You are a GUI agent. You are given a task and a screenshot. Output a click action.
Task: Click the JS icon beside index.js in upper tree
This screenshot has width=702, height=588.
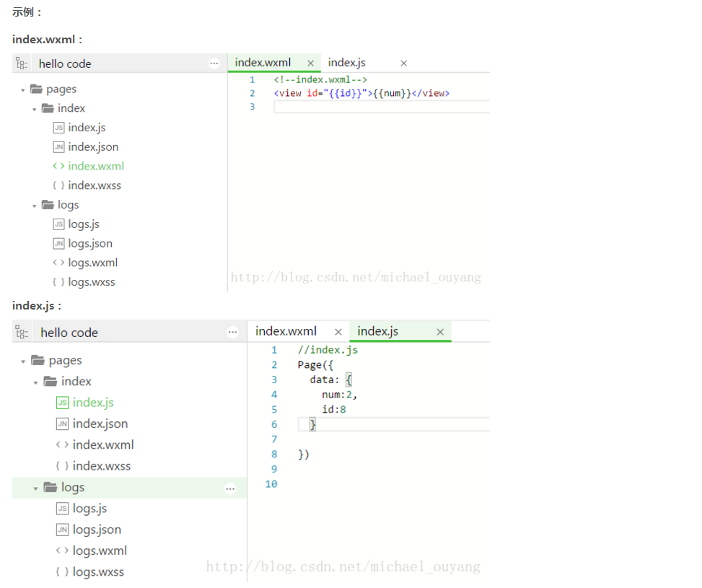[58, 128]
